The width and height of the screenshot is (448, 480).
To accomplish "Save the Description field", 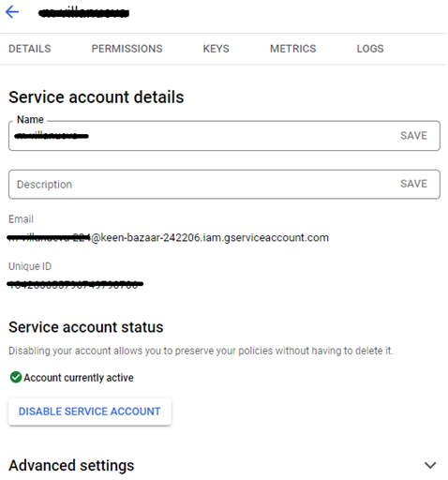I will click(413, 184).
